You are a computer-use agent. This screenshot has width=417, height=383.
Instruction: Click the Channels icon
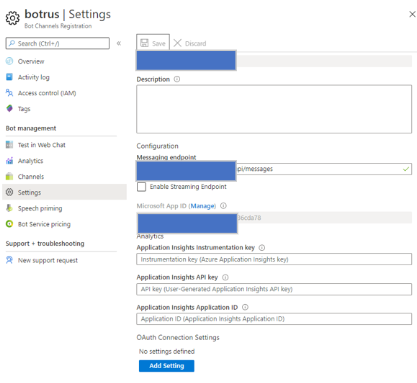click(10, 176)
